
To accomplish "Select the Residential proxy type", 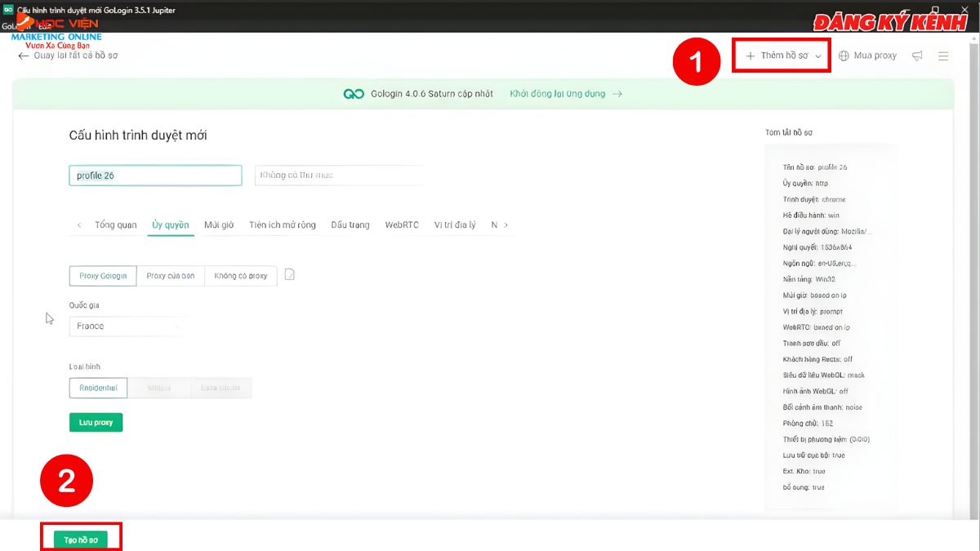I will tap(97, 388).
